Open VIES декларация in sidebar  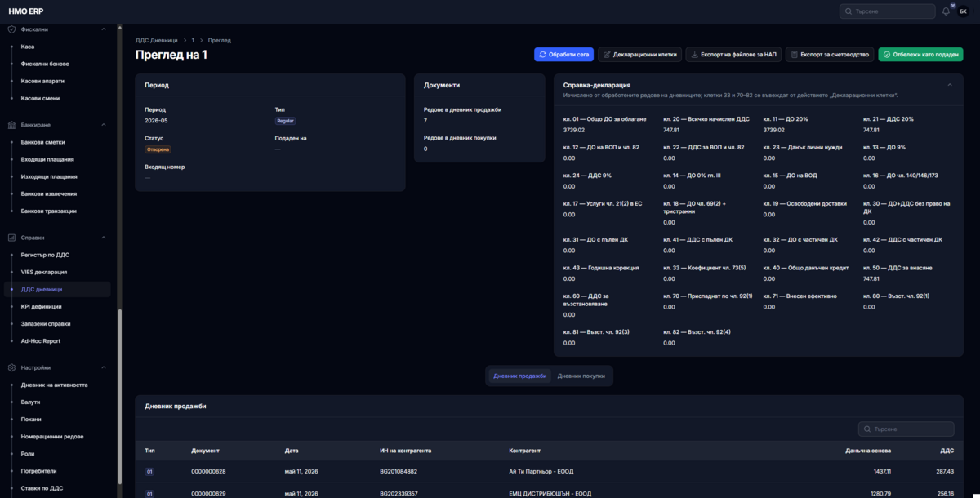[x=44, y=272]
